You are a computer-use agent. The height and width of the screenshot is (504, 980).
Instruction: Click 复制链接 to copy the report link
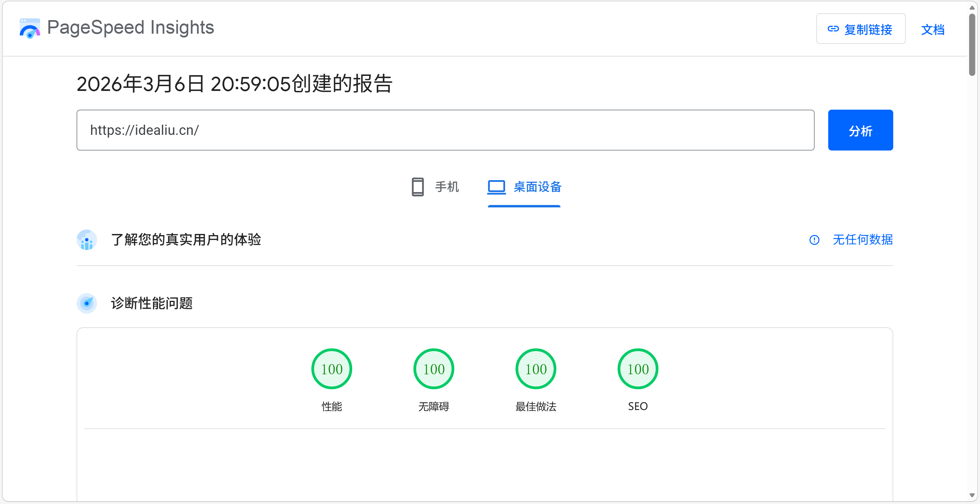click(861, 29)
